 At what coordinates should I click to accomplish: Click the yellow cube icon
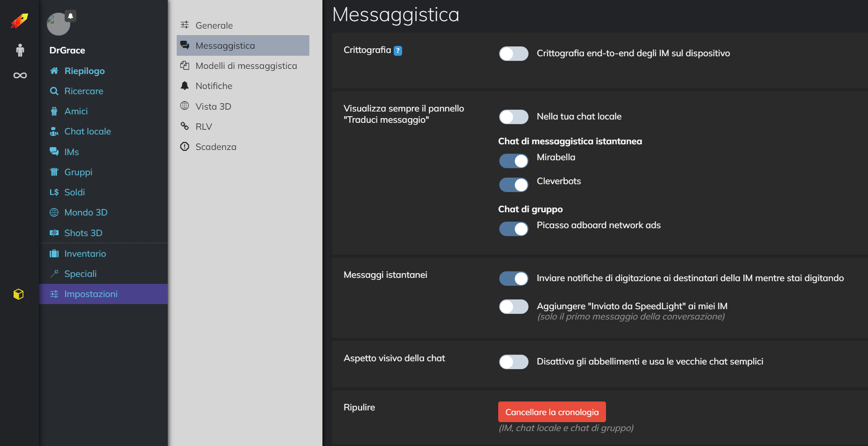[19, 294]
